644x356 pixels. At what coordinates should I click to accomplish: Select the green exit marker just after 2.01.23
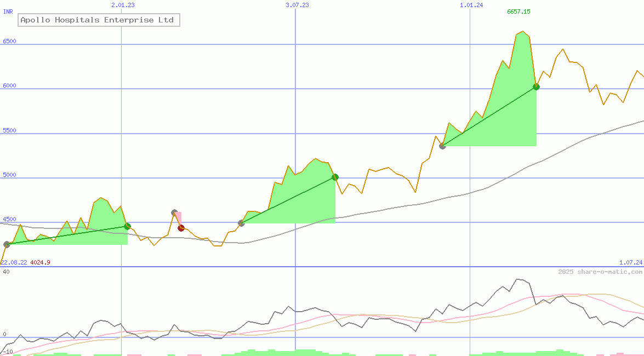point(127,226)
